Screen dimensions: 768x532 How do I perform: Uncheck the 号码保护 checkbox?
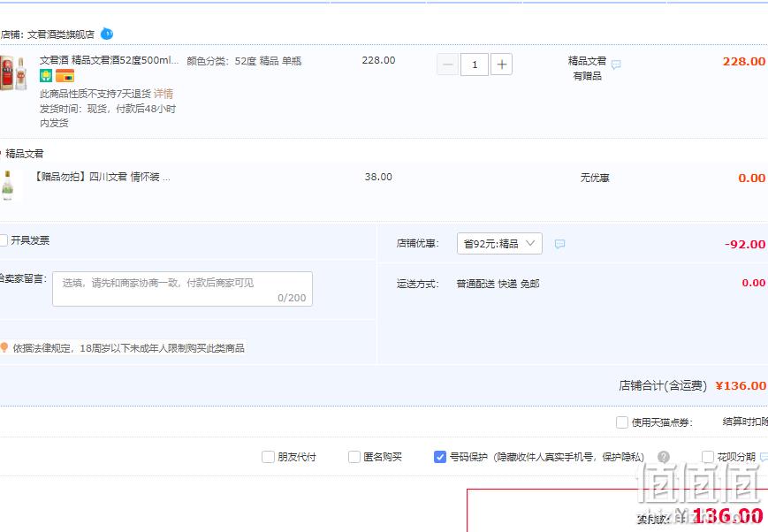[x=440, y=457]
